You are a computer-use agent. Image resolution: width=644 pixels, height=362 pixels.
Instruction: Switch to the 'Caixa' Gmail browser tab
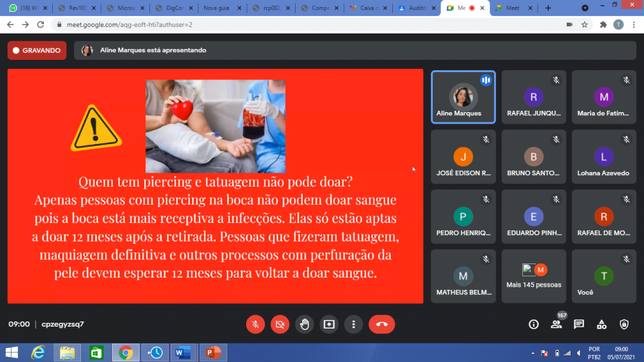368,8
